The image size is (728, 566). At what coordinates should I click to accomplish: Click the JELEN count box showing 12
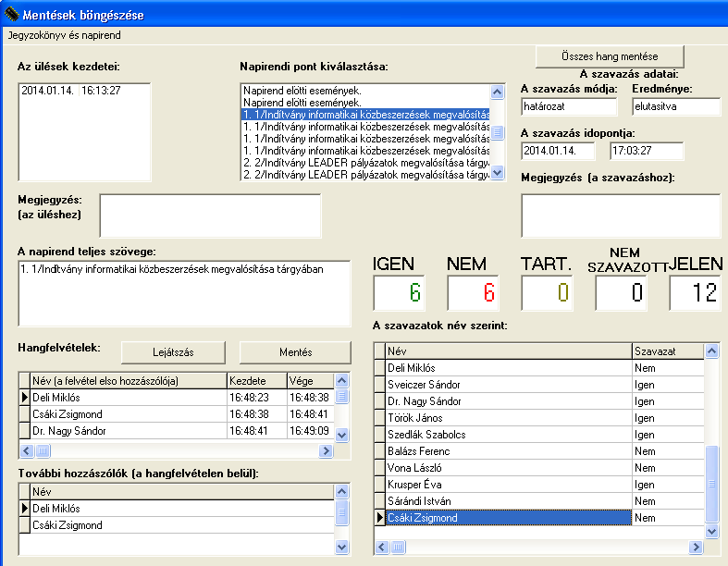[695, 293]
